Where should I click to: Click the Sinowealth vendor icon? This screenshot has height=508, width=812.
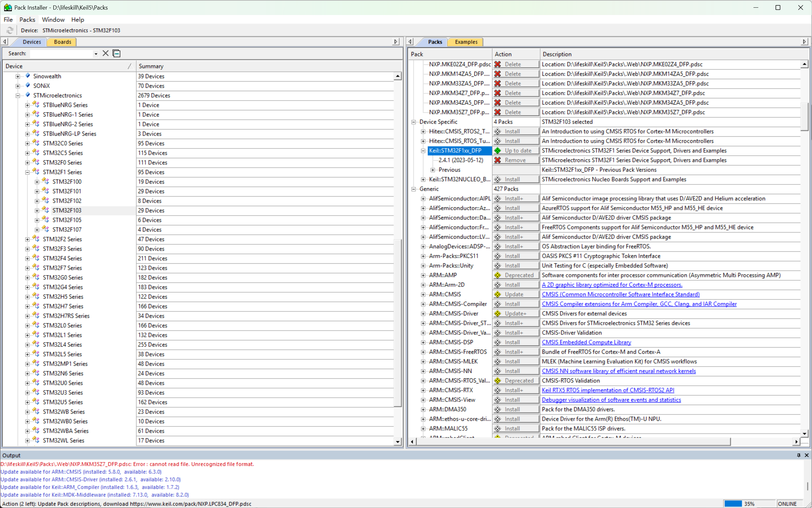(28, 76)
